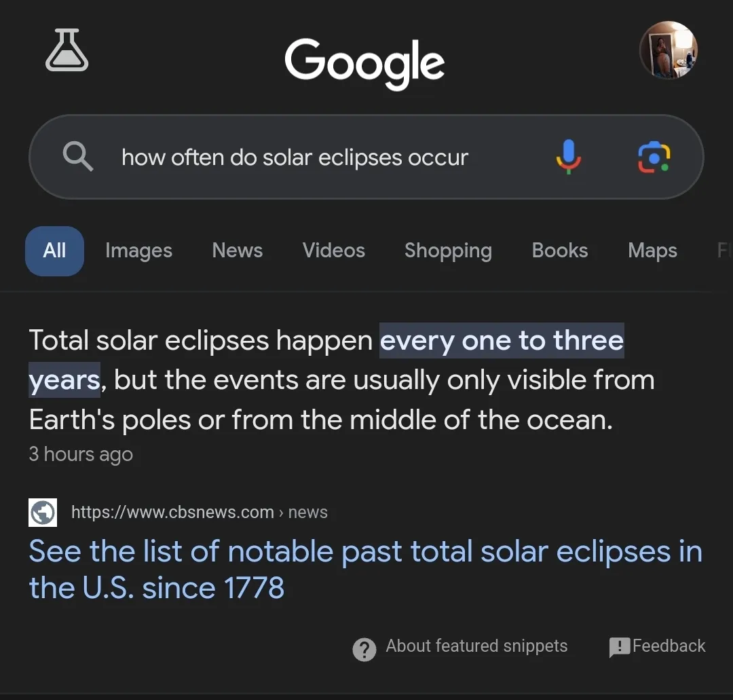Click the Google logo to return home
This screenshot has width=733, height=700.
pyautogui.click(x=365, y=62)
